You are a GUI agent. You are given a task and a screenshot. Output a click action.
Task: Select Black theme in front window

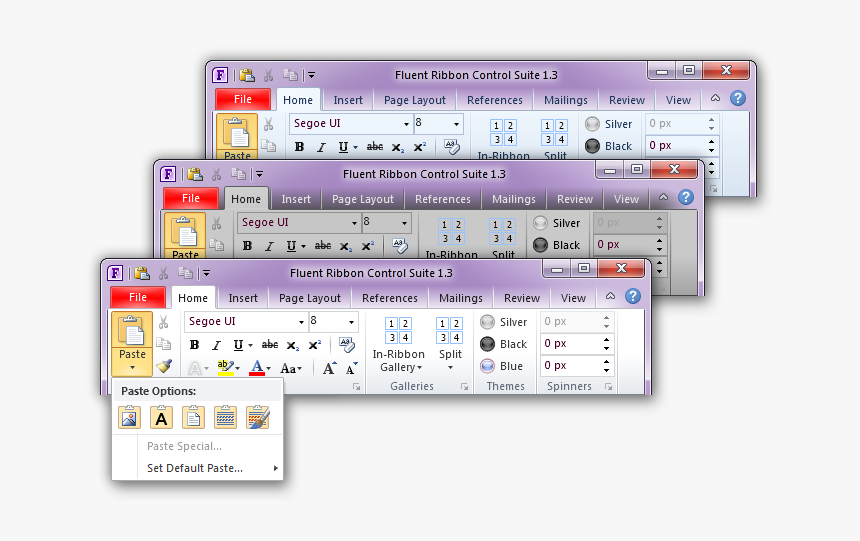pos(503,344)
